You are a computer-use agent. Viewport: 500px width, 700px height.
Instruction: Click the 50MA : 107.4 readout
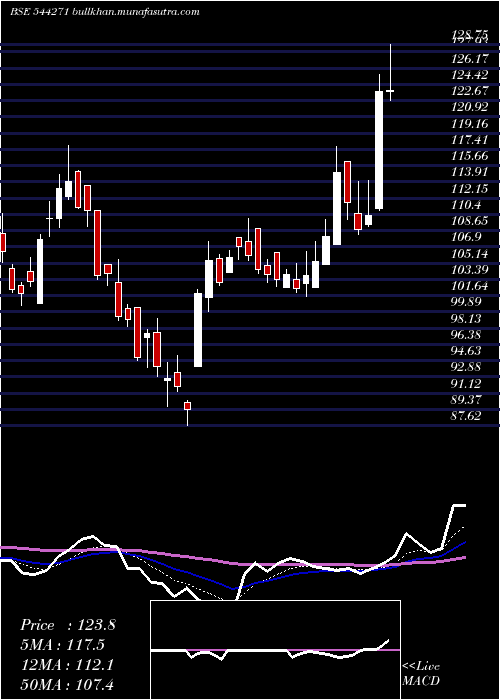tap(67, 684)
